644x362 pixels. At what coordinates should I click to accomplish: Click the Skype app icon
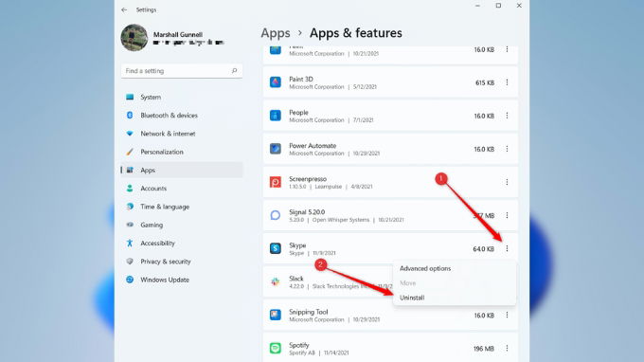276,248
